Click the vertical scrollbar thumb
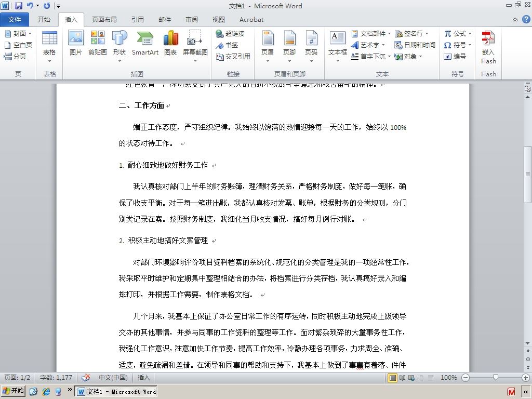Image resolution: width=532 pixels, height=399 pixels. [x=528, y=175]
